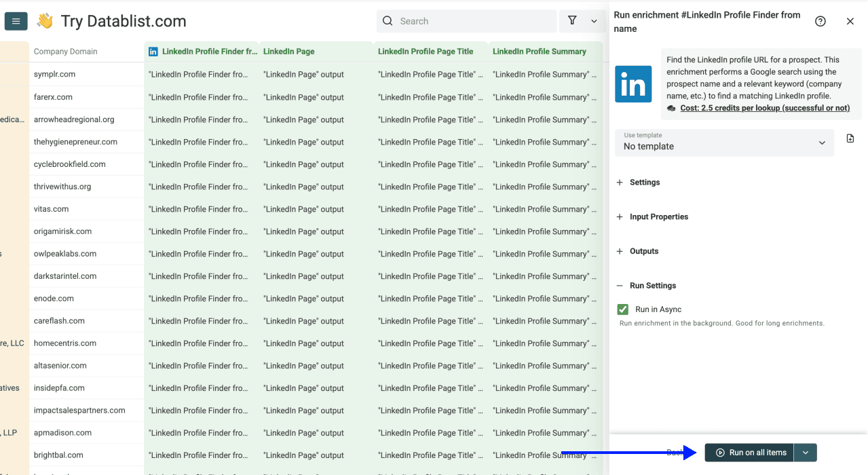The image size is (868, 475).
Task: Click the magnifier icon in the search bar
Action: pyautogui.click(x=387, y=21)
